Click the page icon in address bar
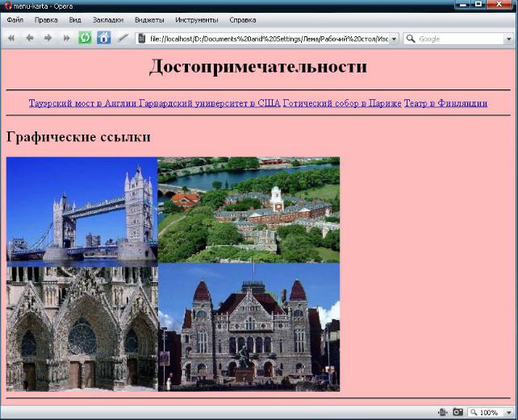This screenshot has height=420, width=518. coord(142,39)
